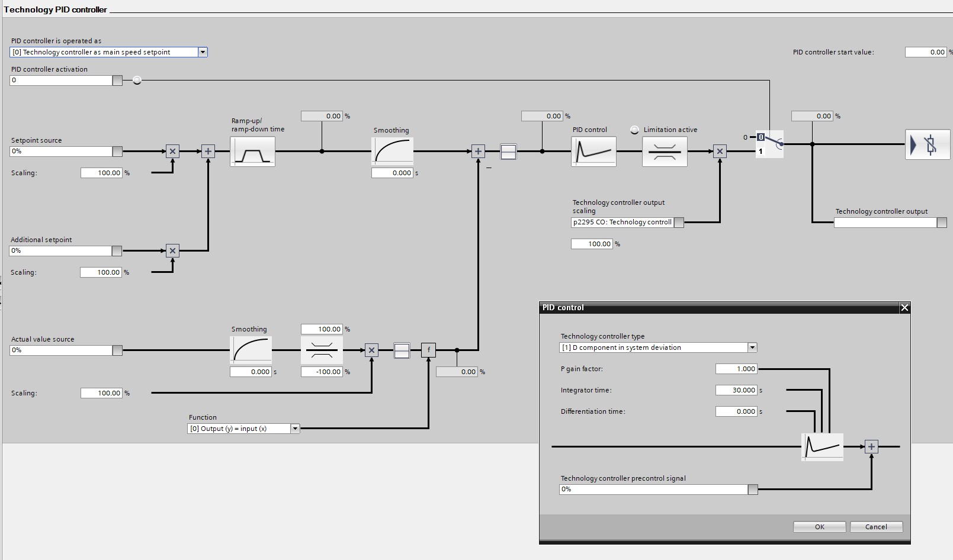Click the system deviation summing junction
This screenshot has width=953, height=560.
[x=478, y=152]
